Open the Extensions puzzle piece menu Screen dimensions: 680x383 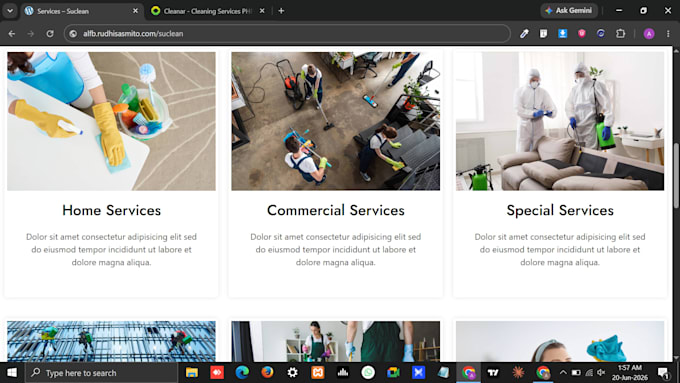click(621, 33)
